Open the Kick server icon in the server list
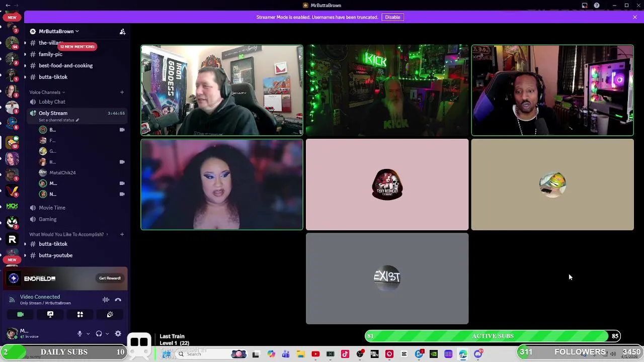 [x=12, y=206]
